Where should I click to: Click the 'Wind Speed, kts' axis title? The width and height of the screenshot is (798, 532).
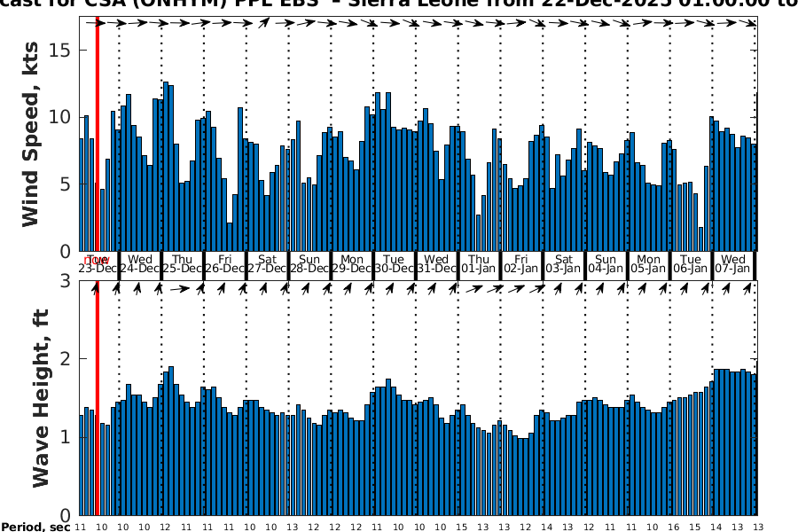[x=31, y=133]
